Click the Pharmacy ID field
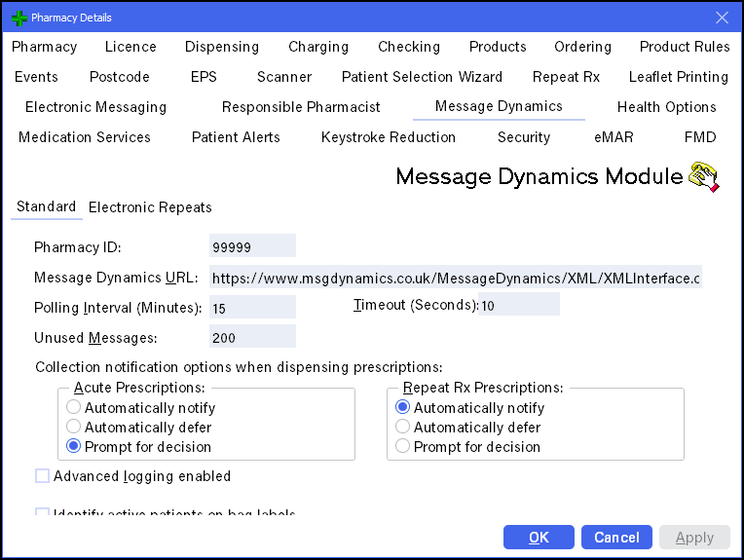This screenshot has width=744, height=560. 252,246
